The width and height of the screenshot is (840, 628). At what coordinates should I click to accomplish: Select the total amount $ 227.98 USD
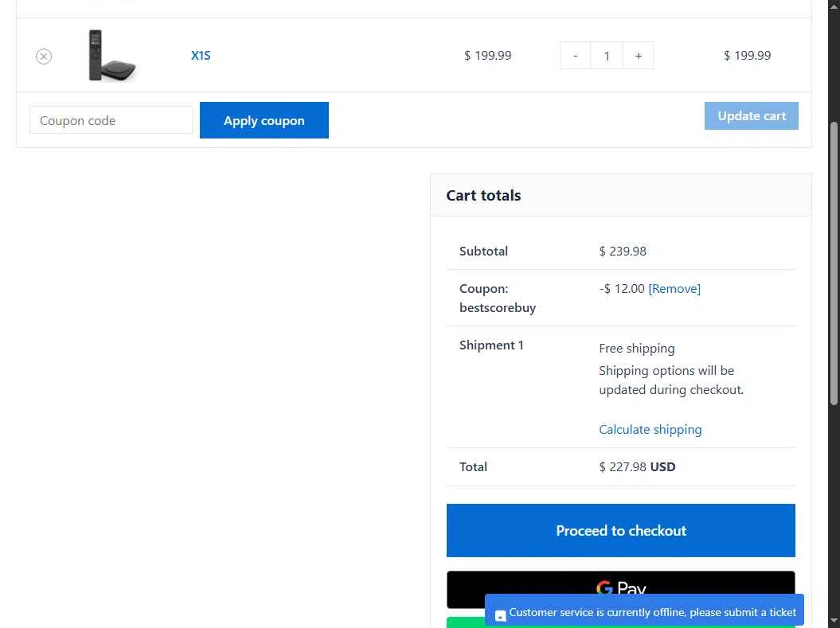[x=637, y=467]
